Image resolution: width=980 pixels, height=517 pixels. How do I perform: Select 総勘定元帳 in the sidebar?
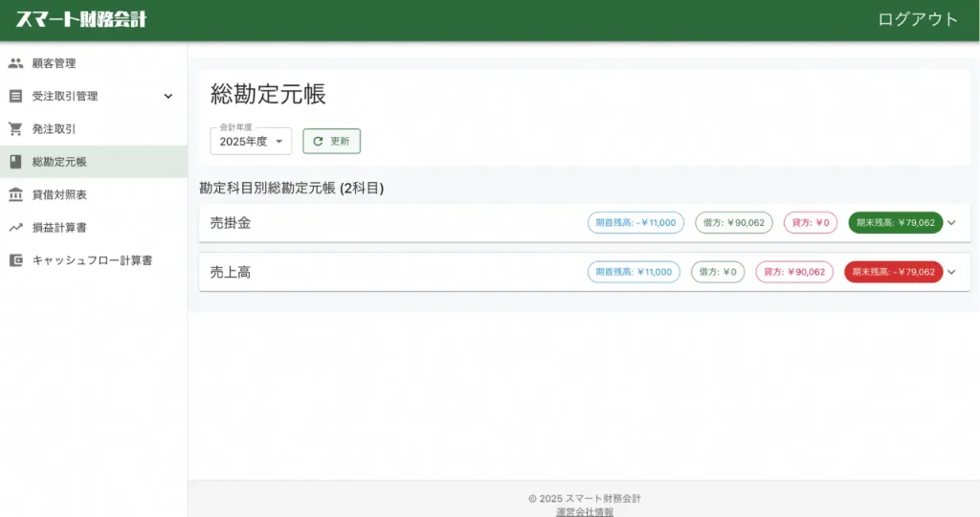[94, 162]
